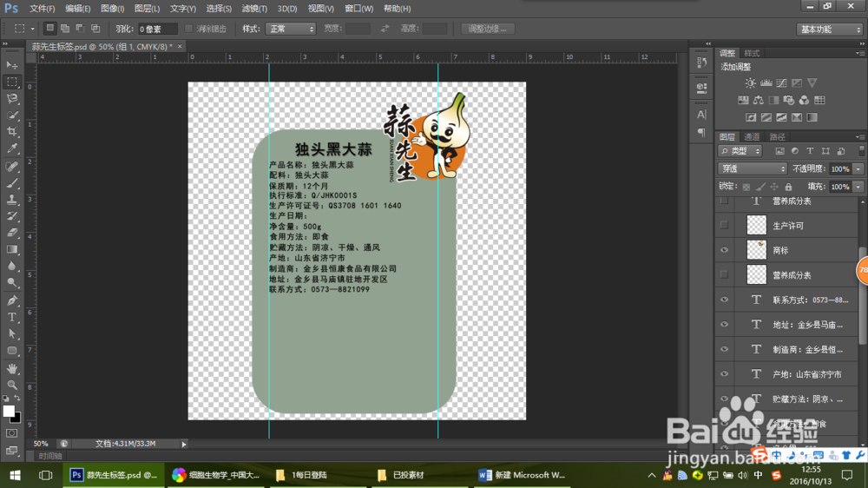Click the Add to Selection mode button
Viewport: 868px width, 488px height.
(65, 29)
